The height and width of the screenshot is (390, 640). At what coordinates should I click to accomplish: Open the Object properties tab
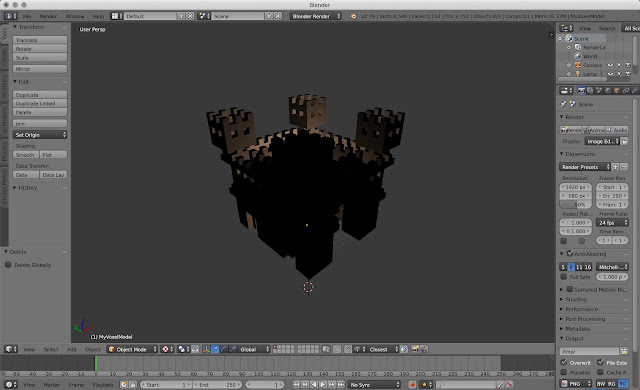617,91
